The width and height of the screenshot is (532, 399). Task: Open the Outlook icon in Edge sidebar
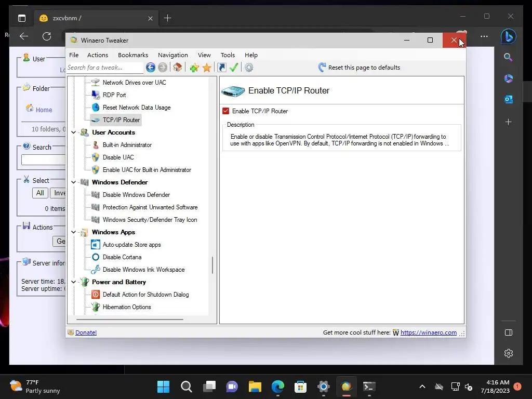click(508, 99)
